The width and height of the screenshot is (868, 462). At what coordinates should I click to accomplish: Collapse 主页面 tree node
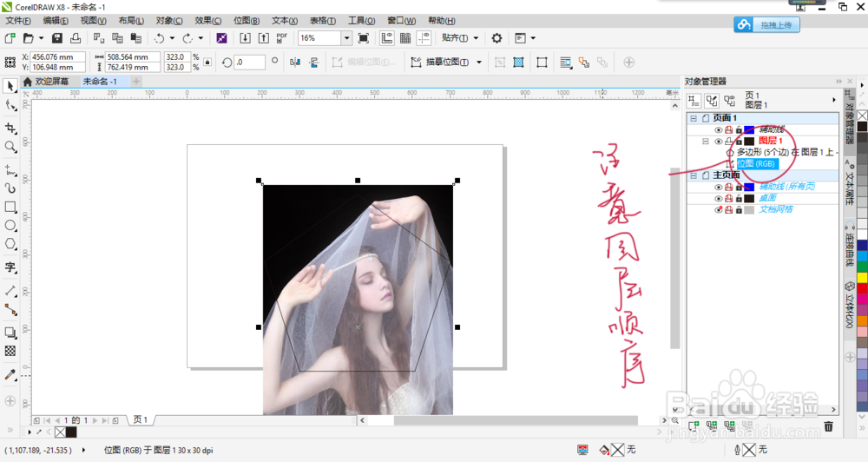tap(693, 175)
